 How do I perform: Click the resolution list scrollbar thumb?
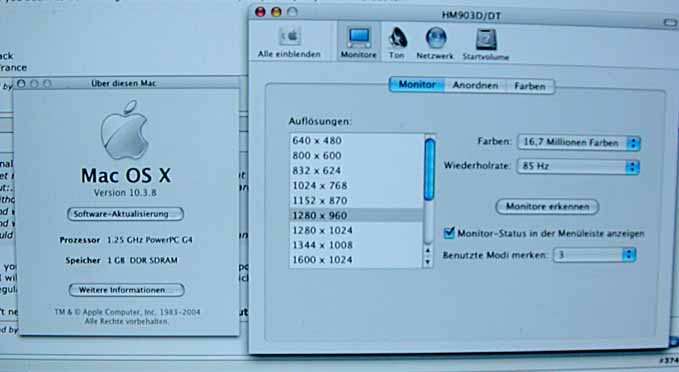429,170
